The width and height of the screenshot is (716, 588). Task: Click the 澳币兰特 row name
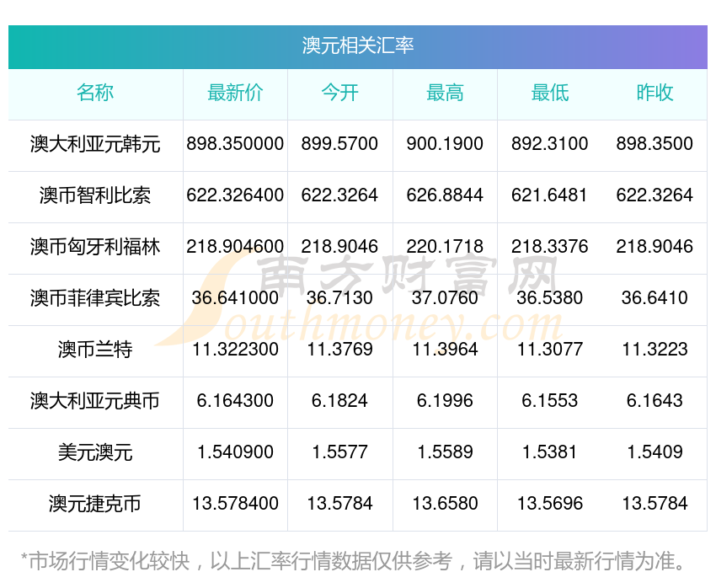coord(95,350)
